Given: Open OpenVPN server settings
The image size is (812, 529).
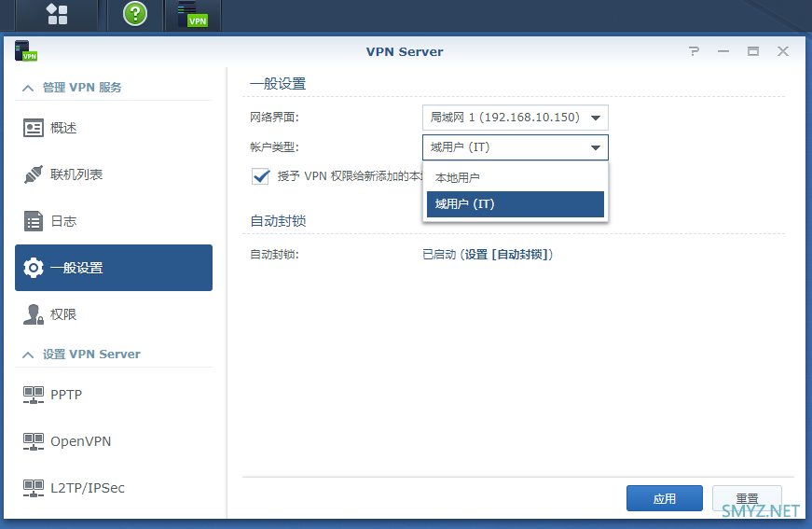Looking at the screenshot, I should pos(114,441).
